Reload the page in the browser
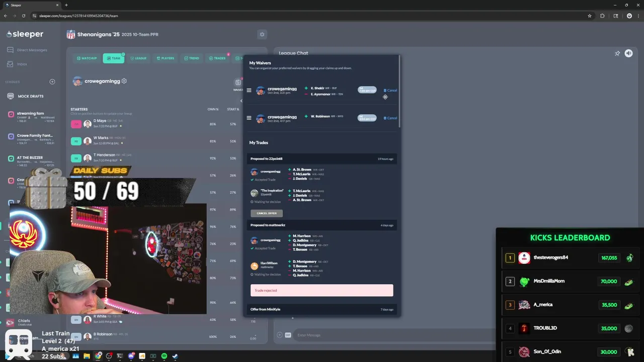The height and width of the screenshot is (362, 644). point(23,16)
